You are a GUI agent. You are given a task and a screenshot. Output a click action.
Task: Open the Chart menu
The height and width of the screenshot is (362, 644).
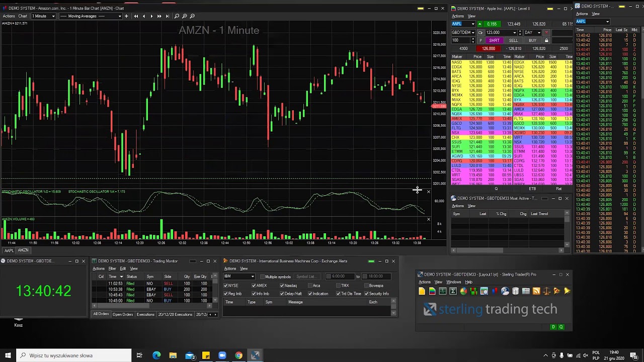click(x=23, y=16)
